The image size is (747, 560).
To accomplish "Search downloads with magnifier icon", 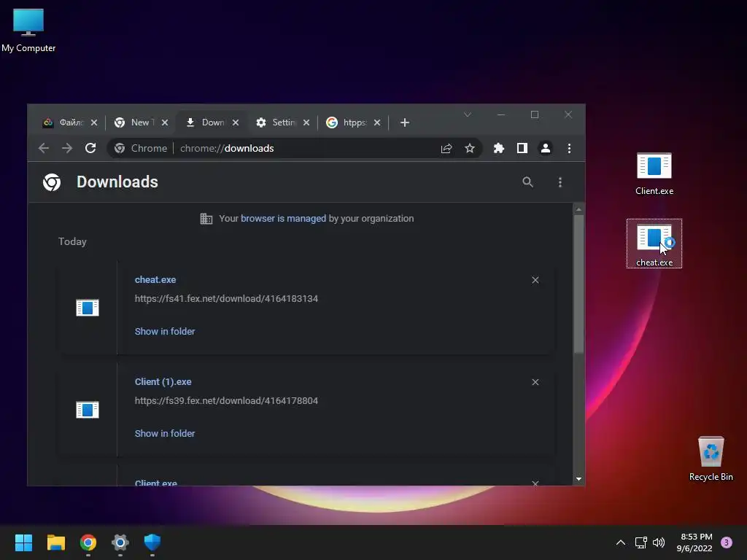I will [527, 182].
